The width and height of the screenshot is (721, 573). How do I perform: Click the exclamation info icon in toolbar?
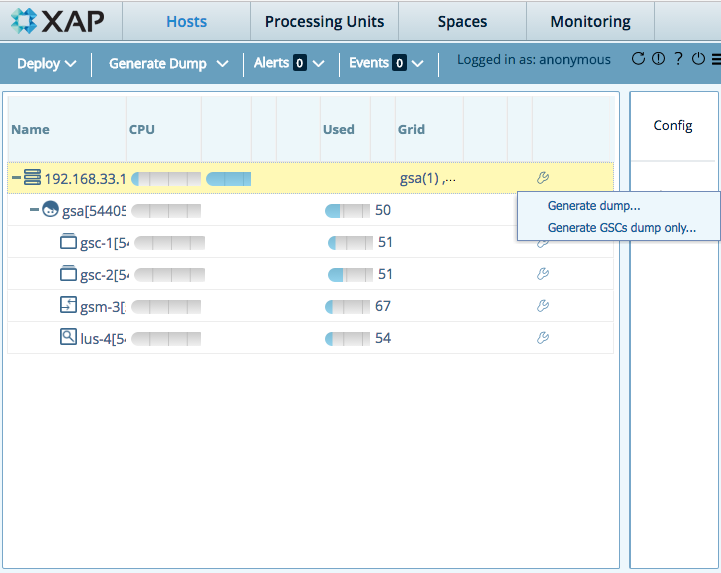pos(658,59)
